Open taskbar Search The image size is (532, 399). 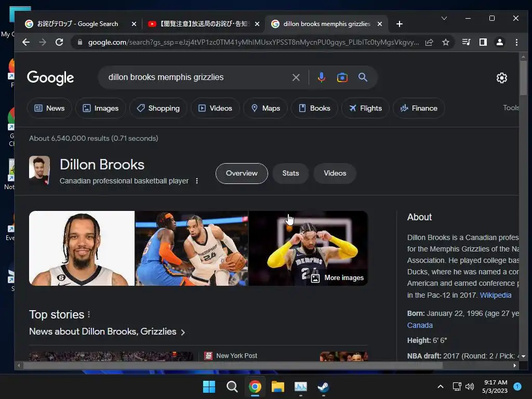pyautogui.click(x=232, y=387)
